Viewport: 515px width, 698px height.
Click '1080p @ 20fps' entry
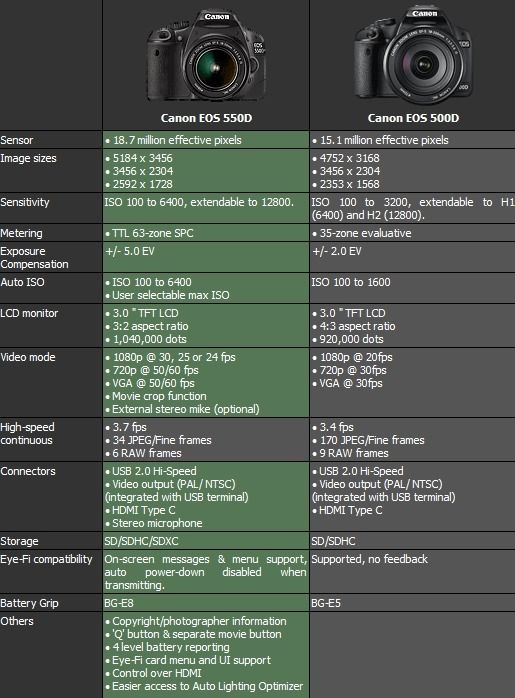pos(356,357)
